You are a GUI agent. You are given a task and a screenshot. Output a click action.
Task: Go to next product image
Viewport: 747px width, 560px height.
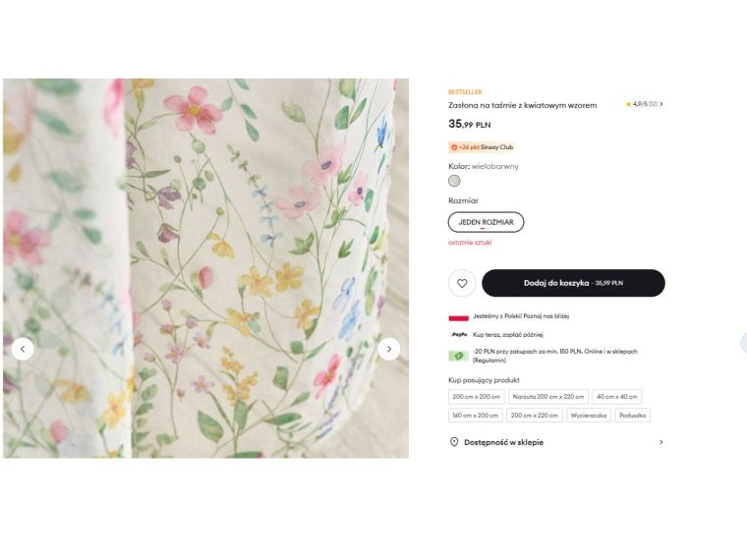click(389, 349)
